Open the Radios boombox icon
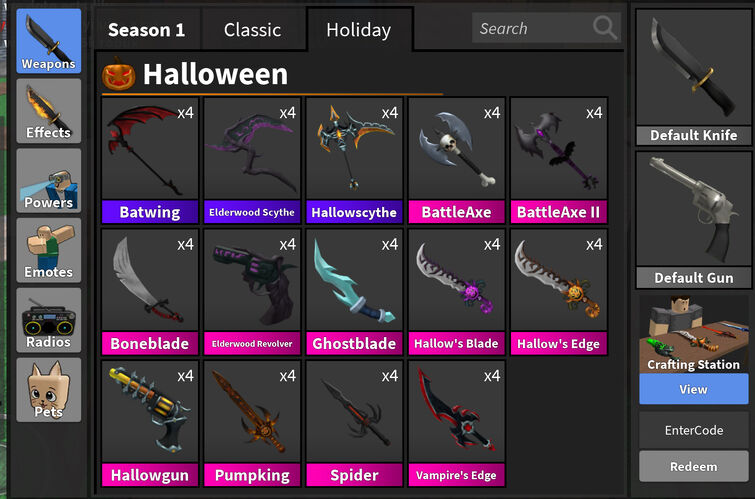Image resolution: width=755 pixels, height=499 pixels. tap(49, 320)
